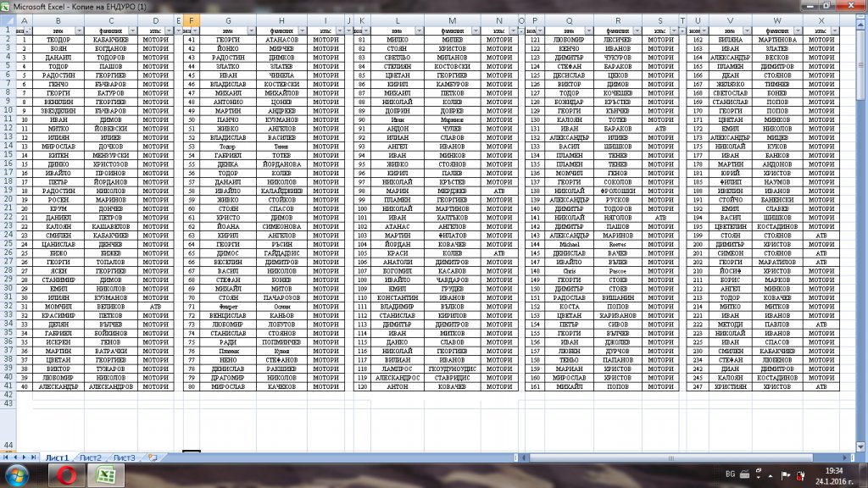
Task: Open the filter dropdown in column N header
Action: tap(513, 31)
